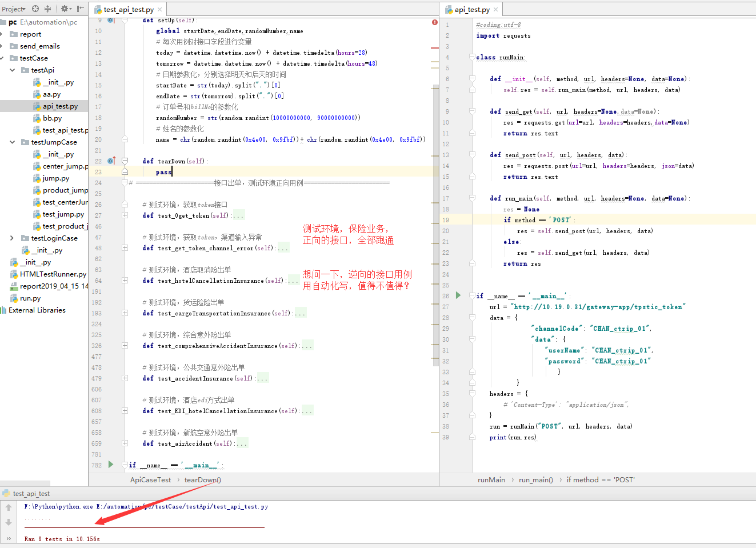This screenshot has width=756, height=548.
Task: Click tearDown() breadcrumb
Action: (202, 480)
